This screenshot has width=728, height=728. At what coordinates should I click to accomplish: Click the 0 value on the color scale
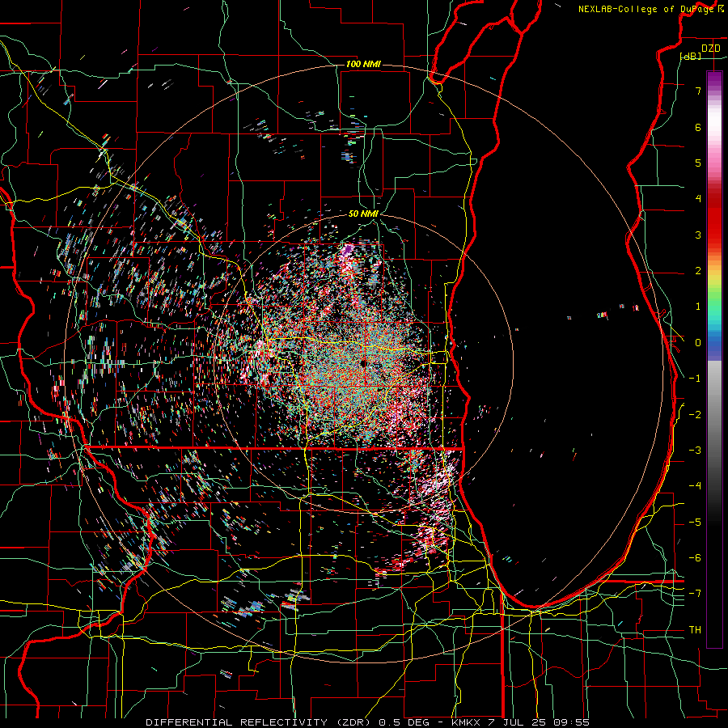click(x=698, y=343)
